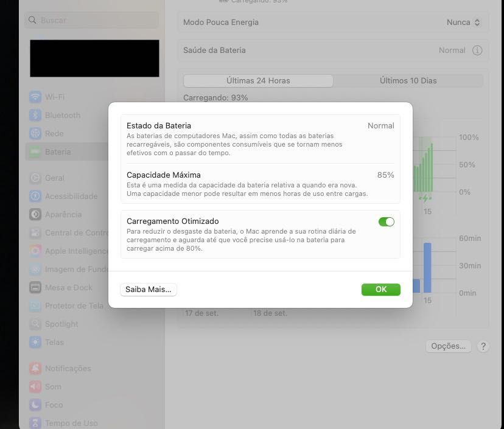Viewport: 504px width, 429px height.
Task: Open the Apple Intelligence icon
Action: 35,251
